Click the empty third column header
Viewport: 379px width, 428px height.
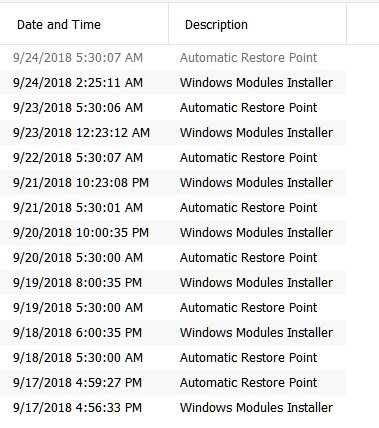pos(363,24)
